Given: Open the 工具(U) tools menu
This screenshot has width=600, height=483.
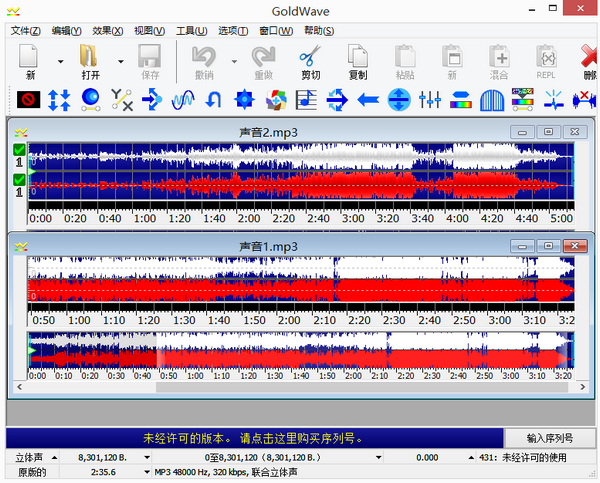Looking at the screenshot, I should [x=192, y=31].
